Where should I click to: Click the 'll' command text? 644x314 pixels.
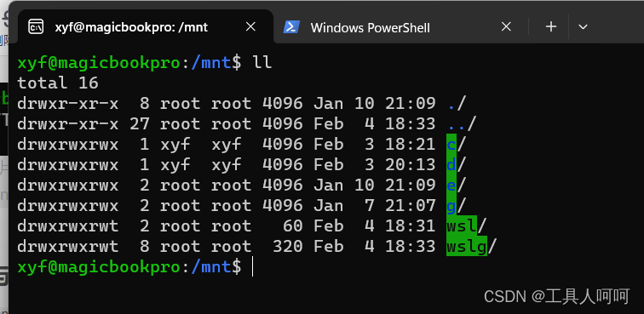click(262, 63)
